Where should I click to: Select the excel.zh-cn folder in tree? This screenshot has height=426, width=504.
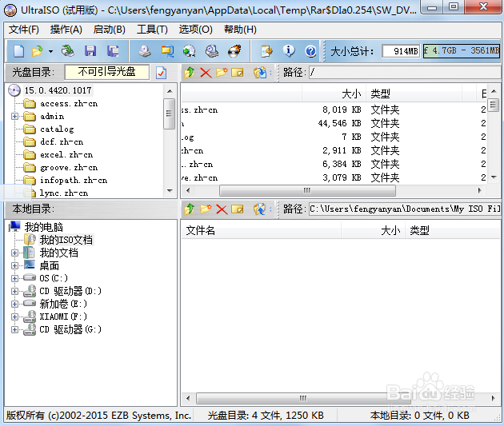click(66, 155)
